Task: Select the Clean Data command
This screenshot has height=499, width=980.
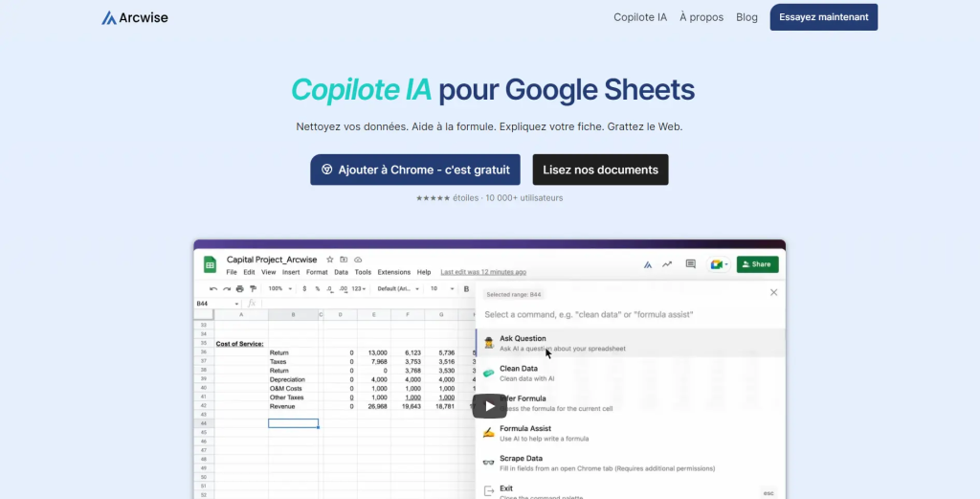Action: 630,373
